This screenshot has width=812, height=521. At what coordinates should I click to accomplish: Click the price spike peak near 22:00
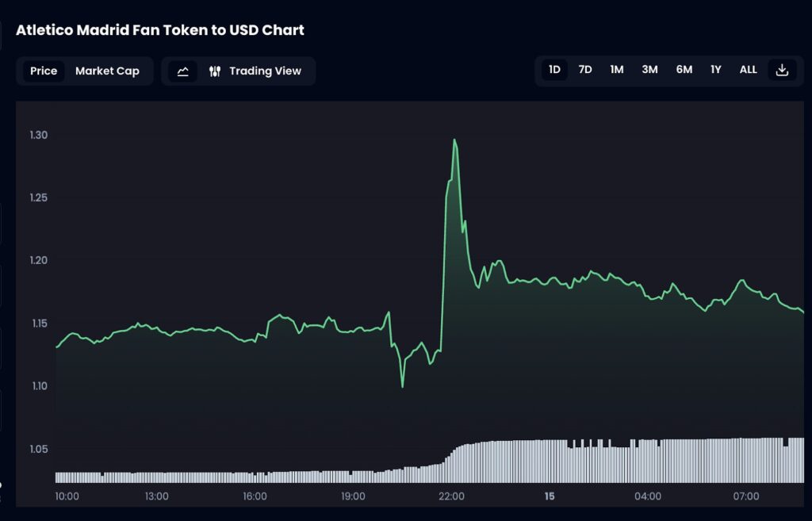pos(454,140)
